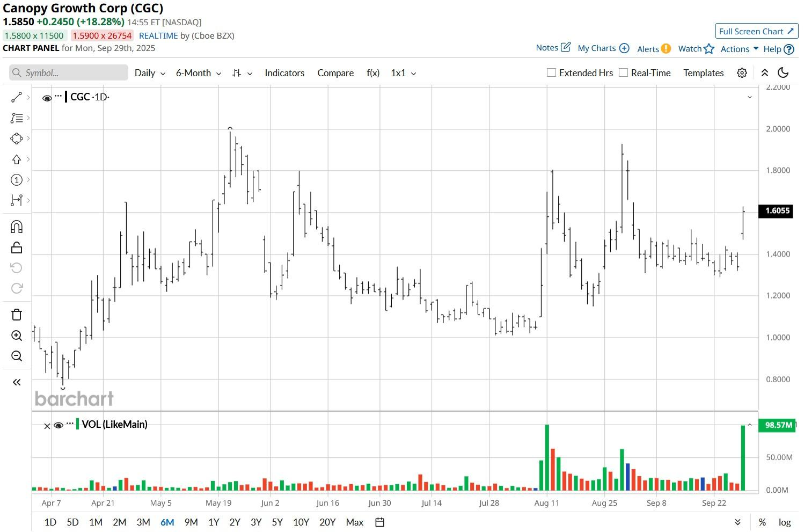Open Alerts for CGC
Screen dimensions: 804x532
pos(654,49)
